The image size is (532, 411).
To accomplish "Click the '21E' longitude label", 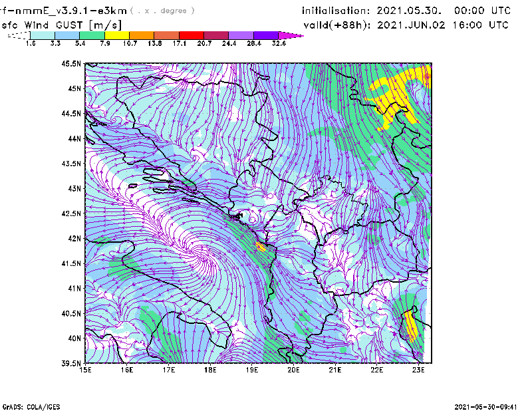I will [x=335, y=370].
